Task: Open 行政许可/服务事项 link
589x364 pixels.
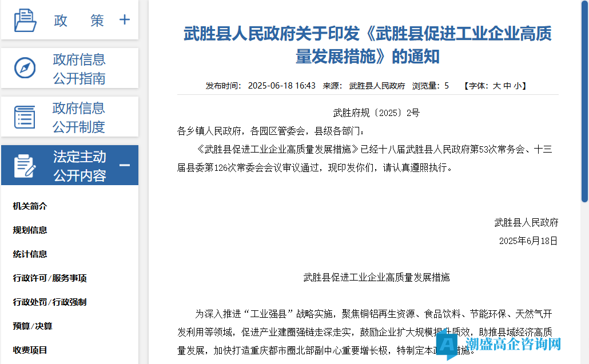Action: point(50,278)
